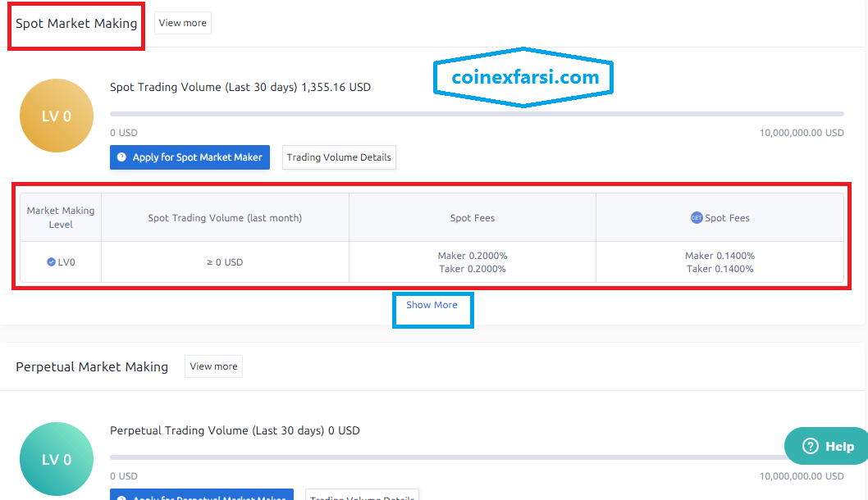Click the Maker 0.1400% CET fees cell
The width and height of the screenshot is (868, 500).
pyautogui.click(x=720, y=256)
